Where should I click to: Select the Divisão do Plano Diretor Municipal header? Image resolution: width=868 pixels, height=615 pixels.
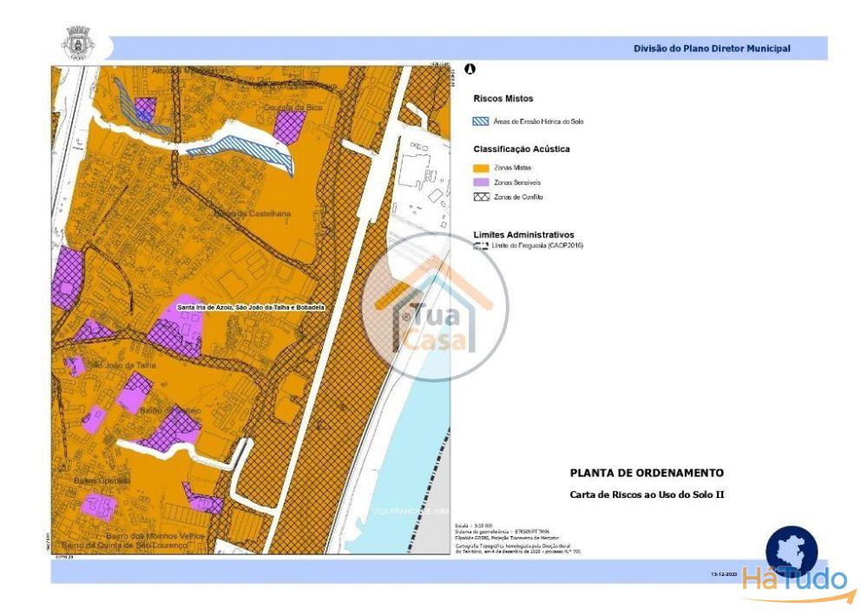coord(712,49)
